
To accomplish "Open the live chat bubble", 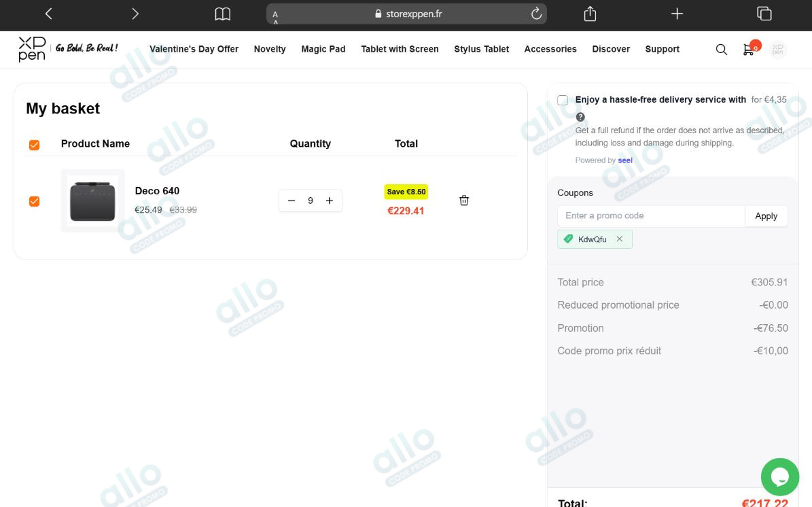I will coord(779,476).
